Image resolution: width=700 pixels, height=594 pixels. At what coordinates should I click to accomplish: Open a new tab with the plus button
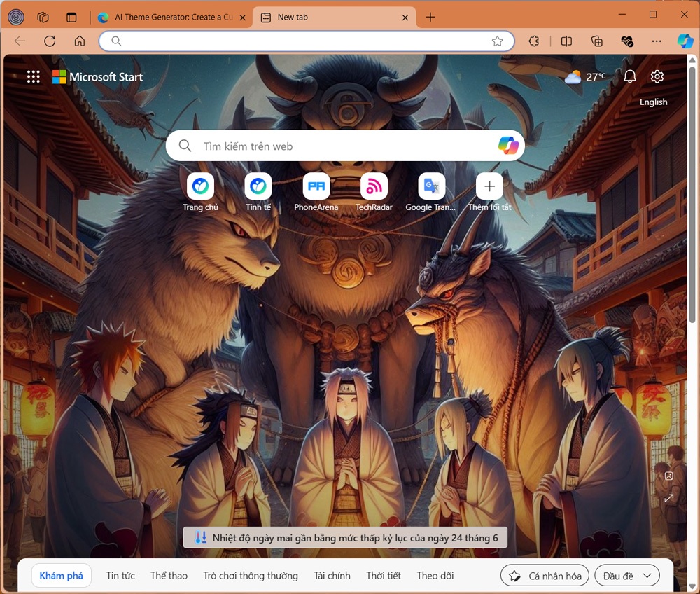tap(430, 18)
